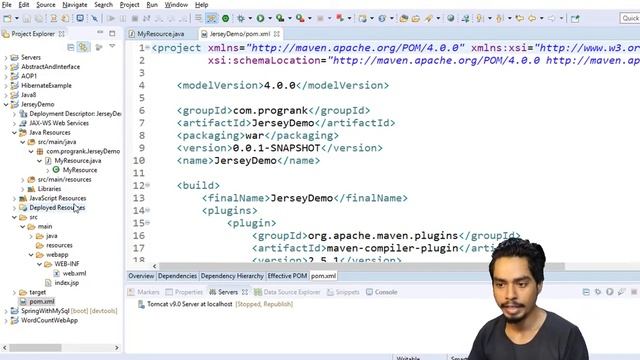The width and height of the screenshot is (640, 360).
Task: Open the Debug configurations dropdown arrow
Action: [x=250, y=18]
